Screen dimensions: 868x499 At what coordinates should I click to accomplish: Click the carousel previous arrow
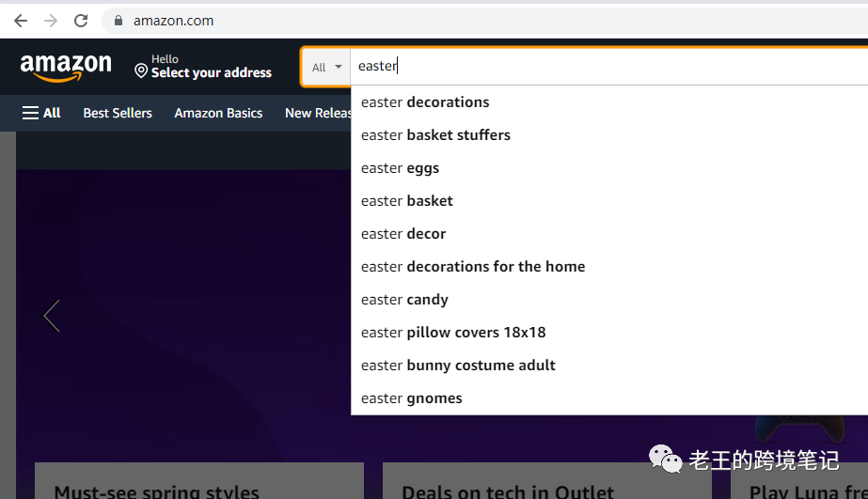click(52, 316)
